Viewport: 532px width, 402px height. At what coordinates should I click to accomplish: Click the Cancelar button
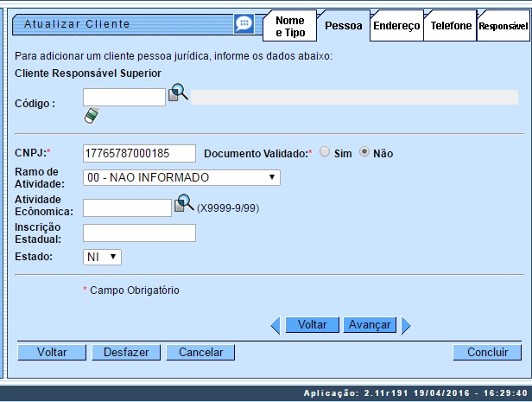[x=200, y=352]
